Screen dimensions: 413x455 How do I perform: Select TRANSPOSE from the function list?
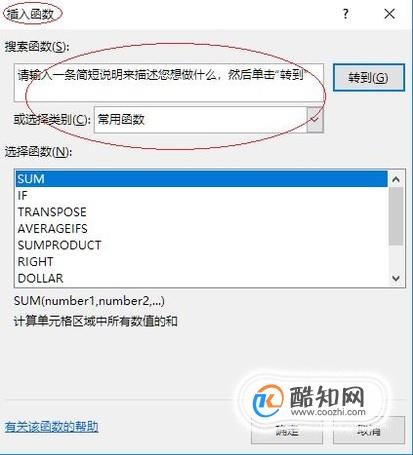(x=202, y=212)
